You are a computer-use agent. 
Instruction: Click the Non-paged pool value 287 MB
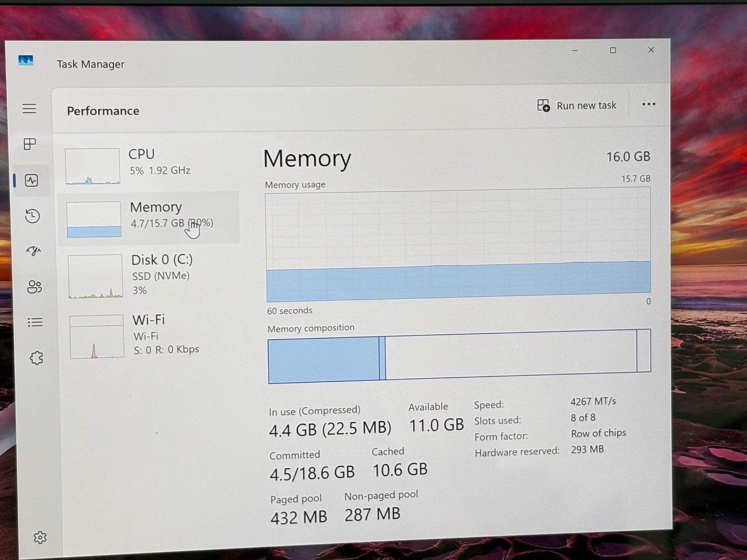(x=373, y=515)
